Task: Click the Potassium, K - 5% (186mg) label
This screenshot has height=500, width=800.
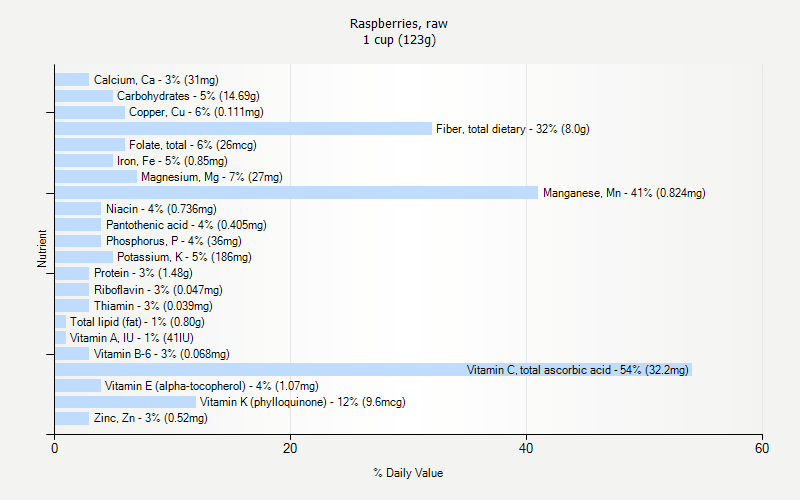Action: click(184, 257)
